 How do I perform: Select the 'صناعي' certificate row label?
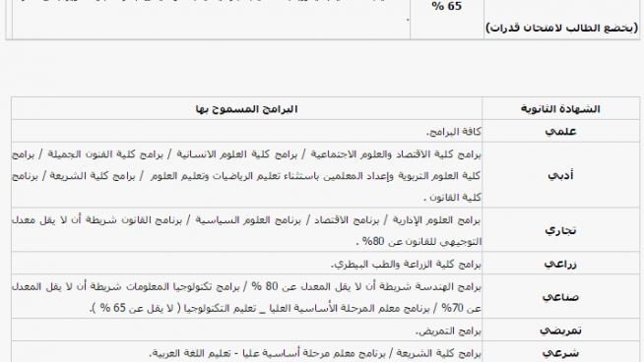[x=560, y=297]
